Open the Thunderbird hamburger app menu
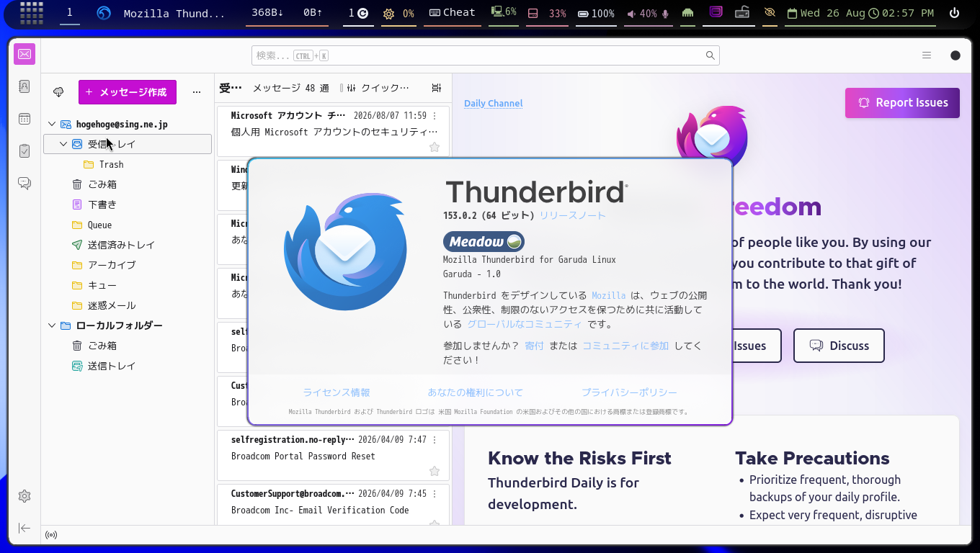Viewport: 980px width, 553px height. tap(927, 55)
